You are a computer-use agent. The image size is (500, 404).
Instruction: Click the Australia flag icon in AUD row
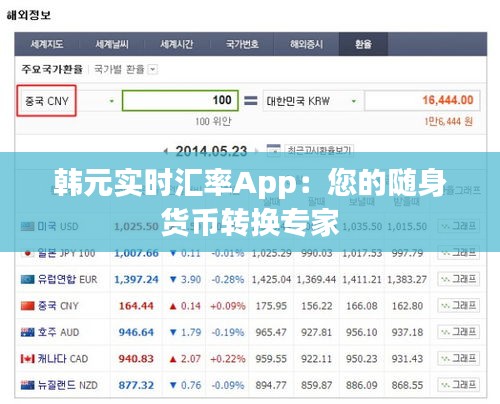coord(27,332)
